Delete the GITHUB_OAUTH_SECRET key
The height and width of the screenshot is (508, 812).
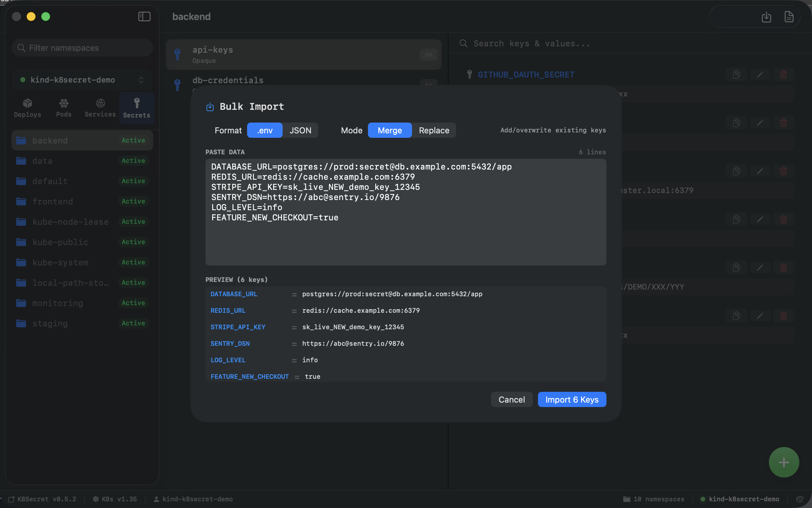(783, 75)
